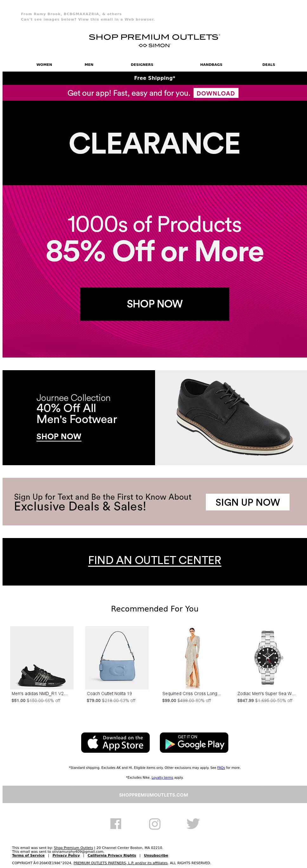This screenshot has width=307, height=868.
Task: Select the MEN navigation item
Action: 89,64
